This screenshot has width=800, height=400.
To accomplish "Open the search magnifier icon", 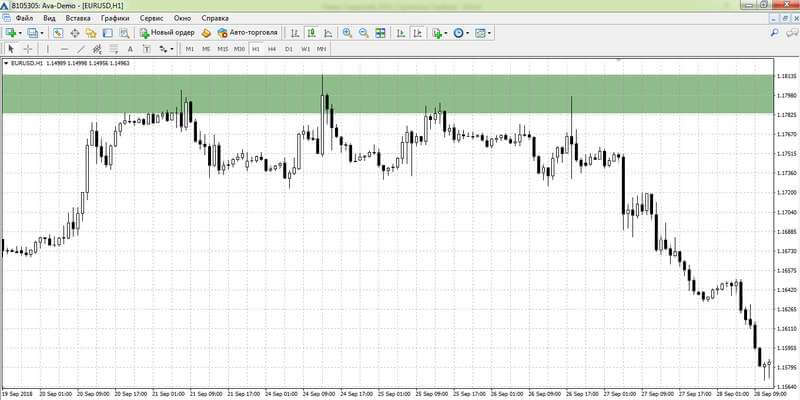I will click(774, 33).
